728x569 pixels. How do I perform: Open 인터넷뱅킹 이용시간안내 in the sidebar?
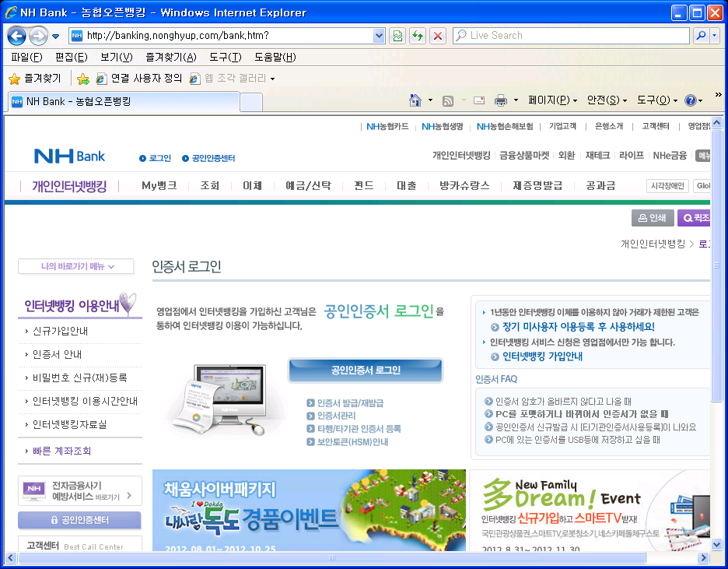(x=85, y=401)
